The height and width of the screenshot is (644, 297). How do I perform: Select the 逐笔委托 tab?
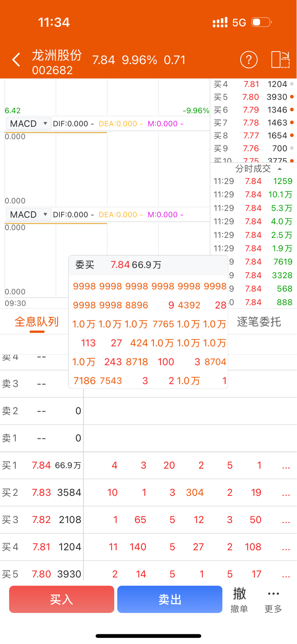[259, 322]
